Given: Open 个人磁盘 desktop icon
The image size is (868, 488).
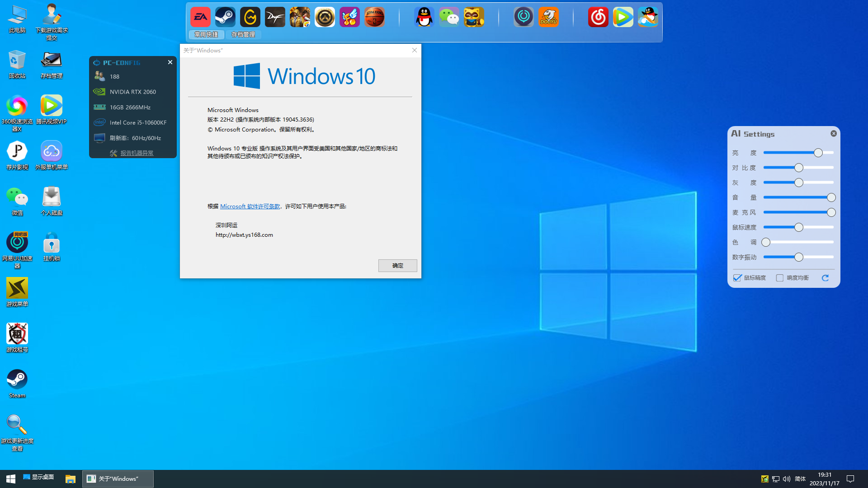Looking at the screenshot, I should tap(52, 201).
